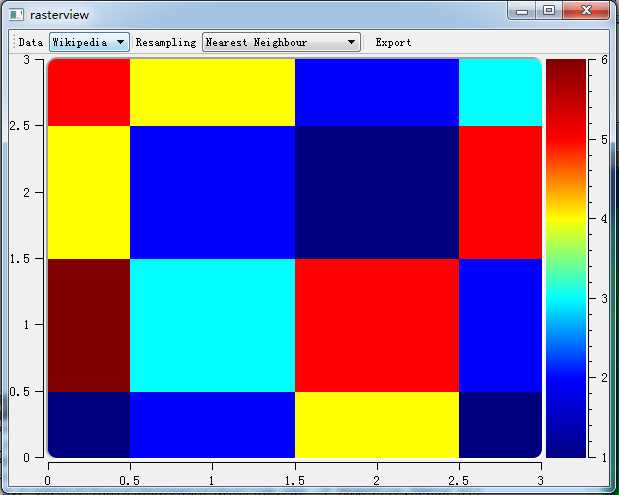The image size is (619, 495).
Task: Click the color bar tick label '4'
Action: pos(604,218)
